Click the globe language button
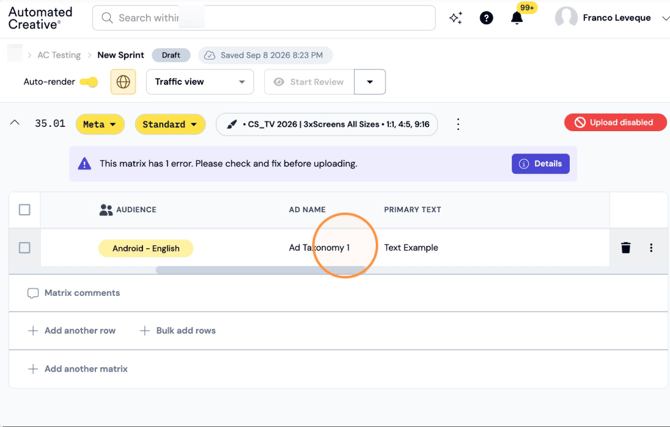The image size is (670, 427). point(123,82)
